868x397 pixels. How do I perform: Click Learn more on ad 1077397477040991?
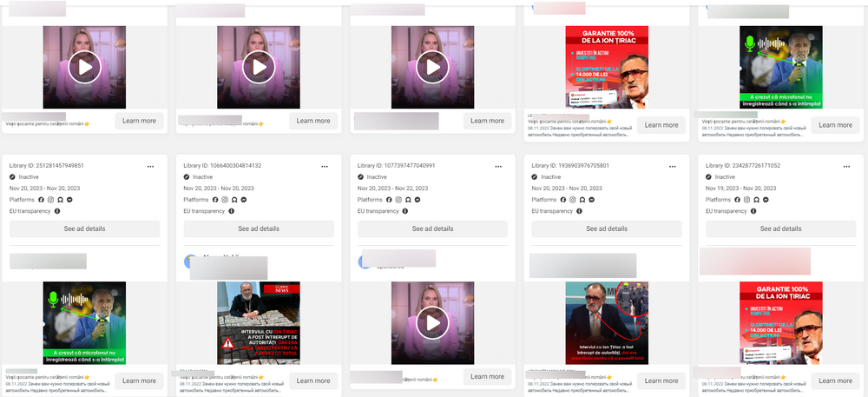tap(487, 377)
